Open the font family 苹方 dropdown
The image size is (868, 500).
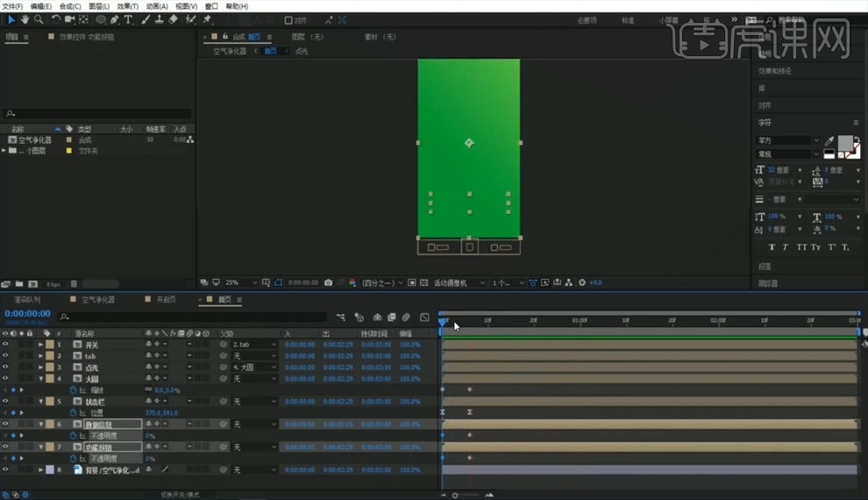coord(788,140)
